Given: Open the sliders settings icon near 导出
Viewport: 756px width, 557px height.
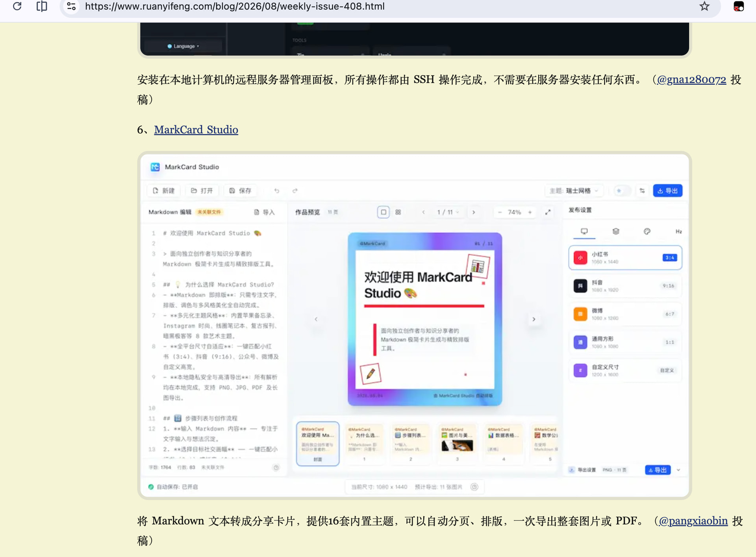Looking at the screenshot, I should click(x=642, y=191).
